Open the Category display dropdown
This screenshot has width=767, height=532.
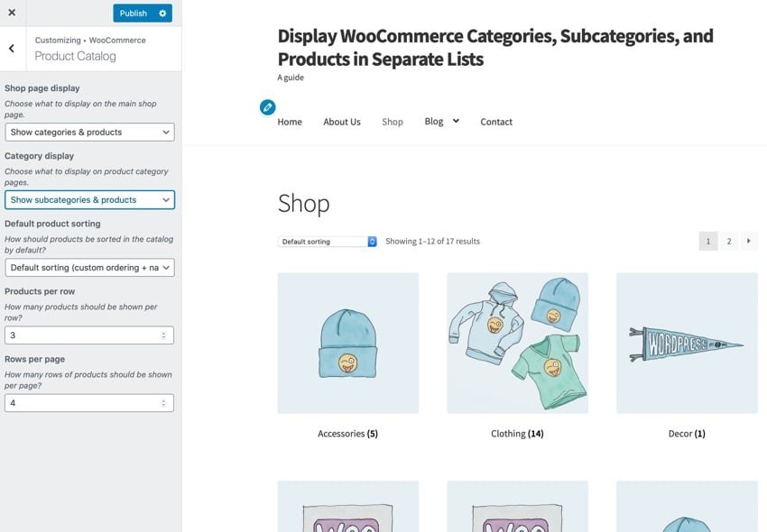point(88,199)
